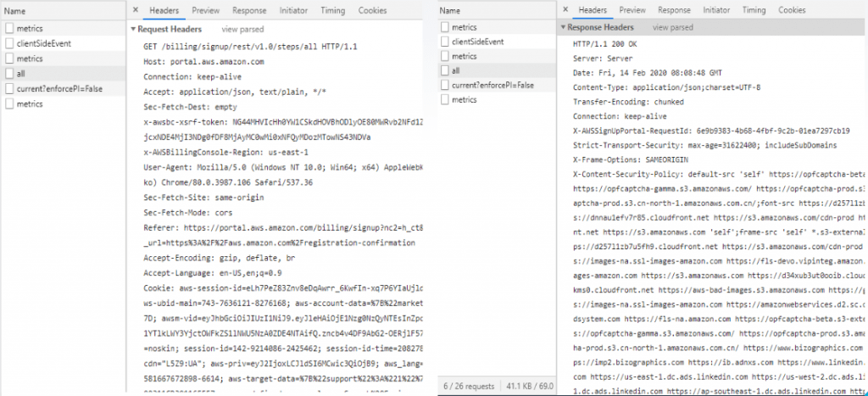The image size is (868, 396).
Task: Click file icon of 'all' request in left list
Action: click(10, 73)
